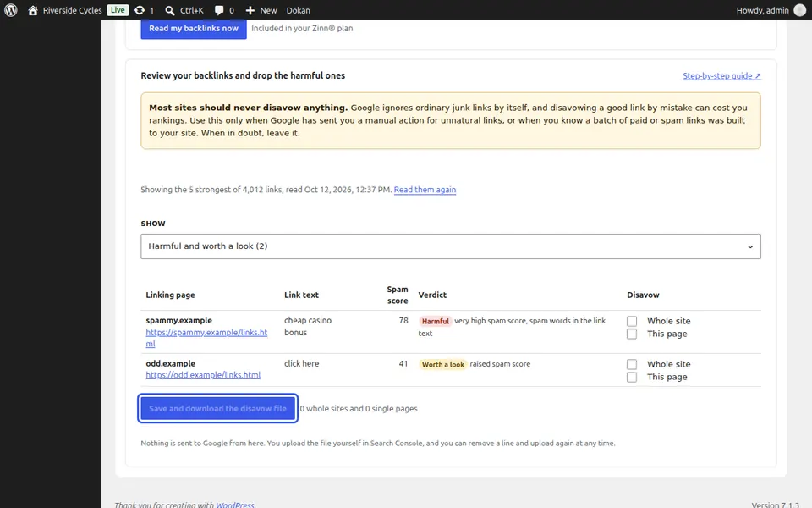Tick This page for odd.example
812x508 pixels.
632,377
